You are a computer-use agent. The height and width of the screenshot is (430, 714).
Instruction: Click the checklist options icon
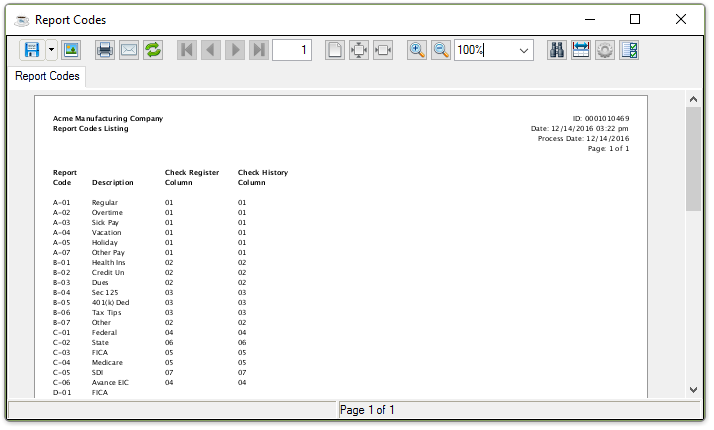click(x=629, y=50)
